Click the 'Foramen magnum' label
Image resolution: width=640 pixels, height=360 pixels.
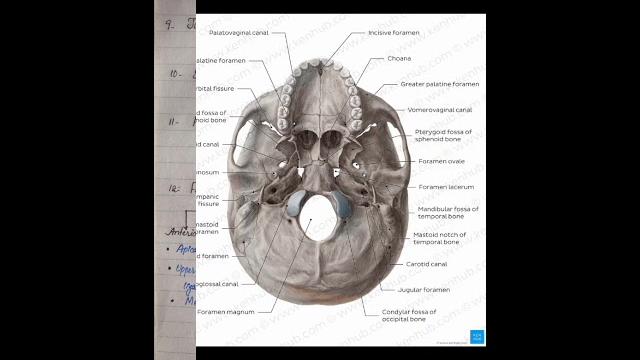(226, 312)
